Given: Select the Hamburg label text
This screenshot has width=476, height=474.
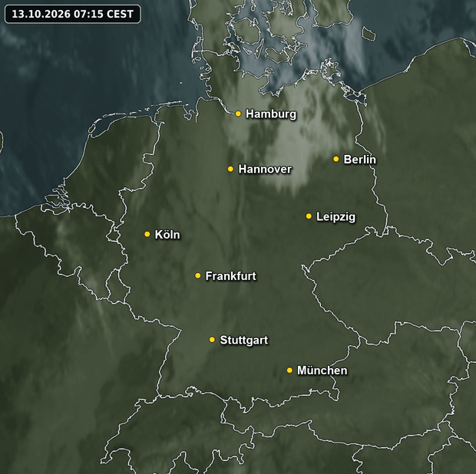Looking at the screenshot, I should click(x=271, y=114).
